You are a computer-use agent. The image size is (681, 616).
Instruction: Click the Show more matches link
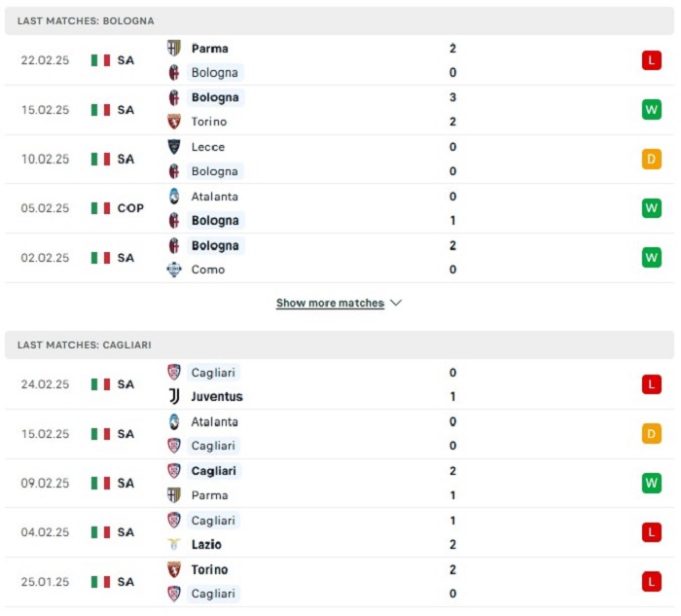click(x=330, y=303)
